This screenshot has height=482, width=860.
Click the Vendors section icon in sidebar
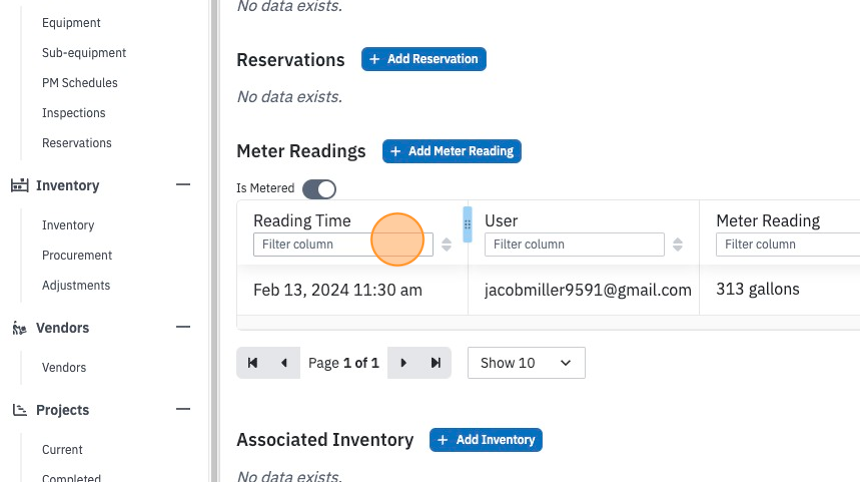click(x=19, y=328)
